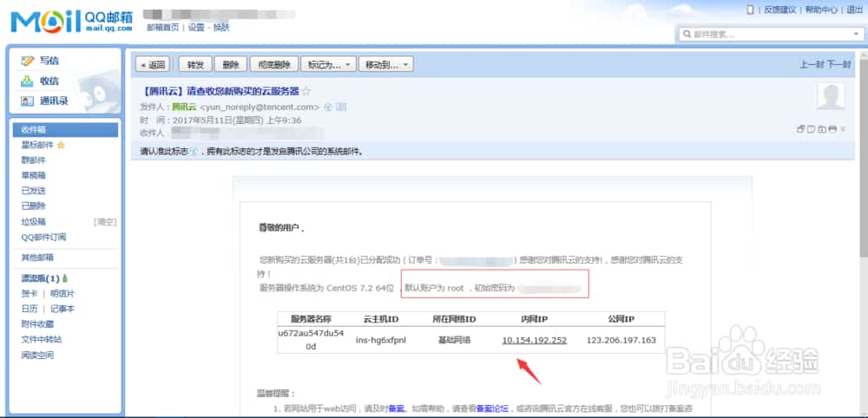The width and height of the screenshot is (868, 418).
Task: Open the 草稿箱 drafts folder
Action: pyautogui.click(x=34, y=175)
